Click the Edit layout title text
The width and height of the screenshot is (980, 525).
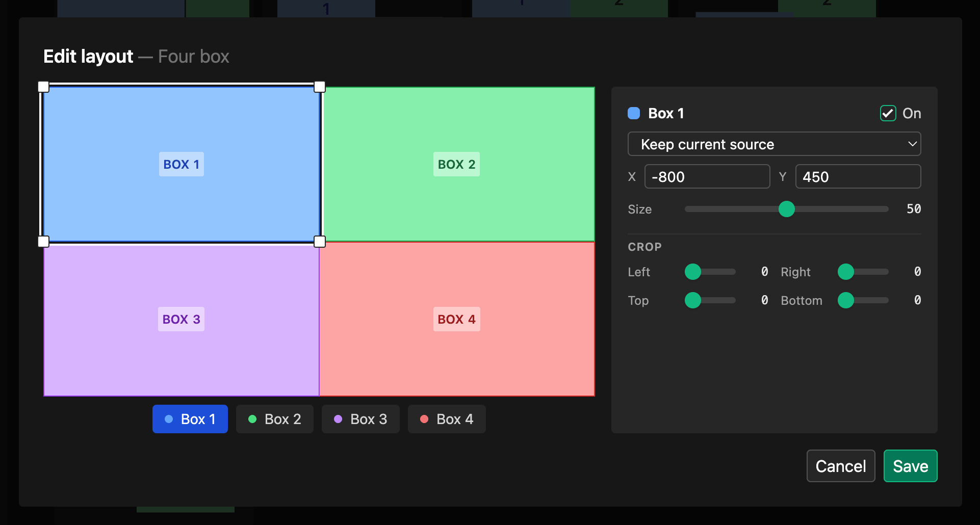[x=88, y=56]
